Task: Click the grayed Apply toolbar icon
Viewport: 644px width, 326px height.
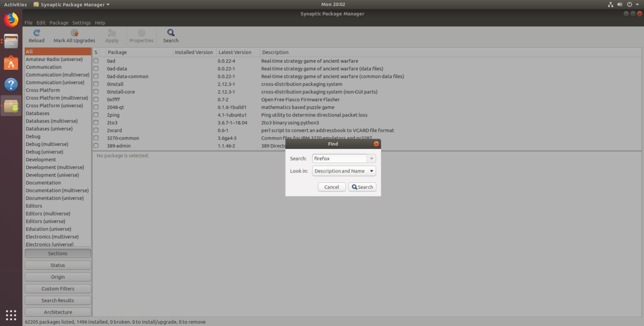Action: [x=112, y=33]
